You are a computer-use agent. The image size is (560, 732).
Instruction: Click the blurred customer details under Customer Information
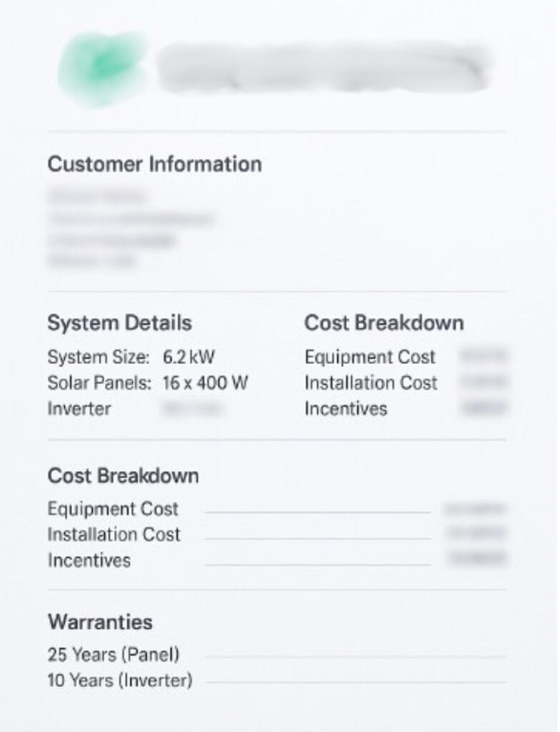(129, 228)
